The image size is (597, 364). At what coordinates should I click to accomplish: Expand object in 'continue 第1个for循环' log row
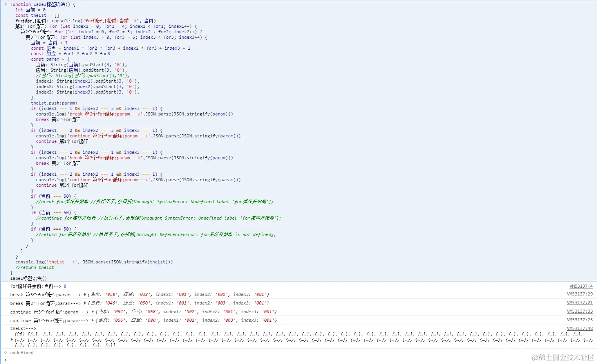93,320
